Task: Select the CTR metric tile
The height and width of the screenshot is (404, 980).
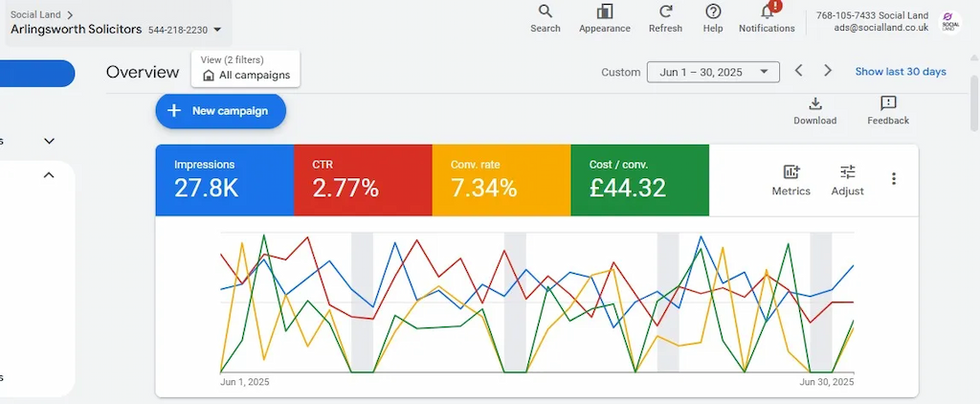Action: point(363,179)
